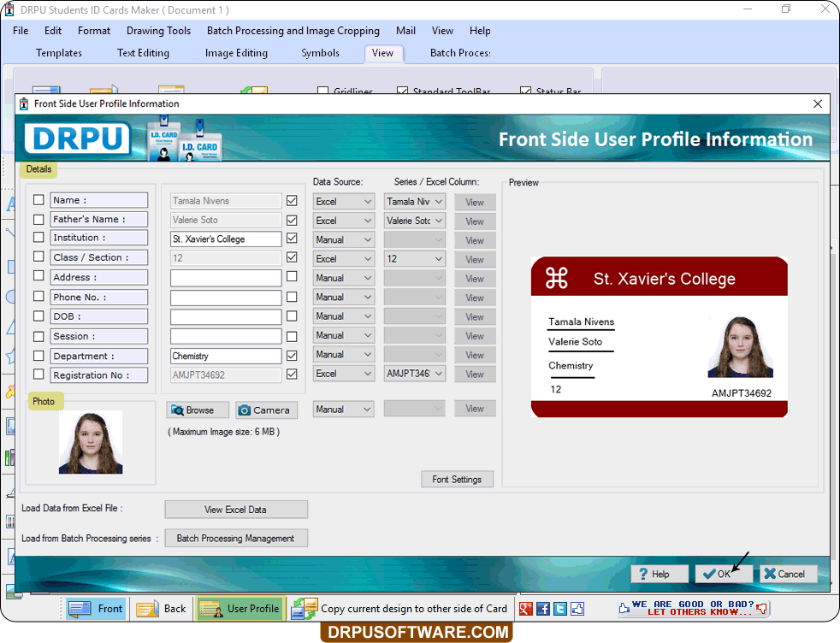840x643 pixels.
Task: Enable the Phone No. value checkbox
Action: coord(292,297)
